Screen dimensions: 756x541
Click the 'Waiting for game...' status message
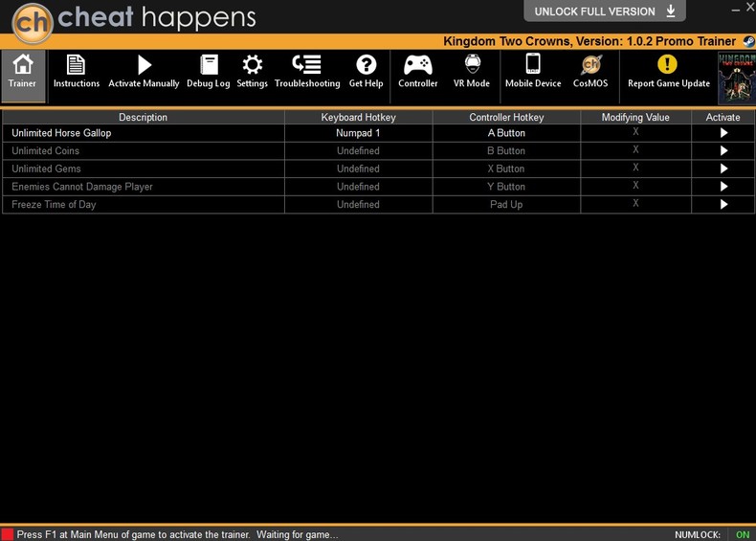tap(297, 534)
